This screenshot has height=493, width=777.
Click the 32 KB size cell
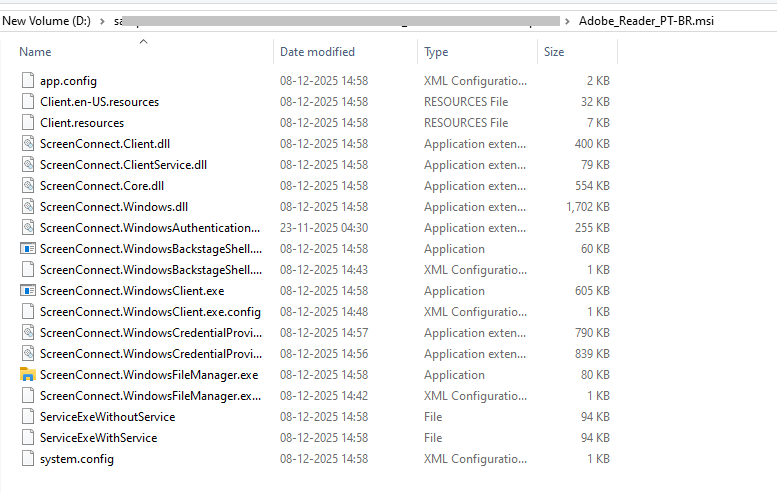pos(595,102)
